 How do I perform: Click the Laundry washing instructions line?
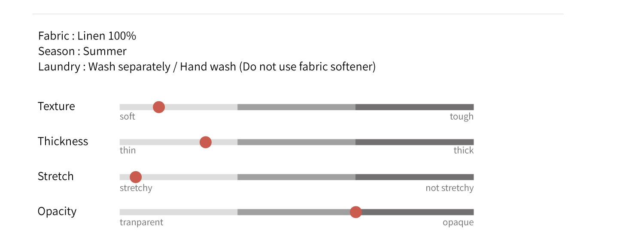click(207, 67)
